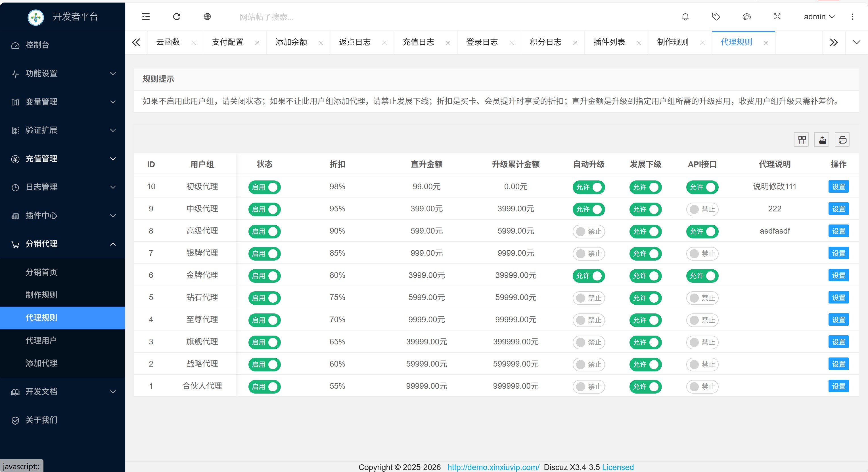Click the table print icon
Image resolution: width=868 pixels, height=472 pixels.
pyautogui.click(x=842, y=140)
